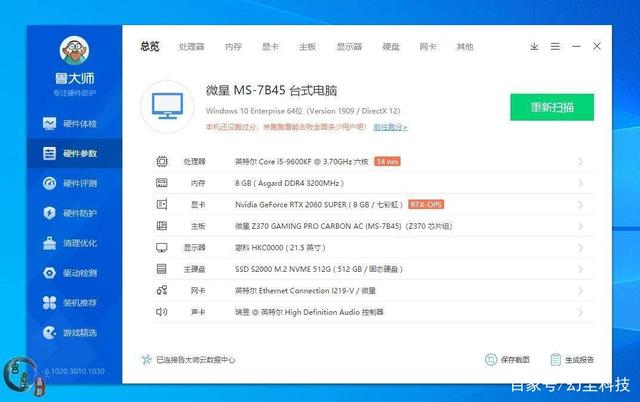The image size is (640, 402).
Task: Click the 生成报告 report icon
Action: coord(556,360)
